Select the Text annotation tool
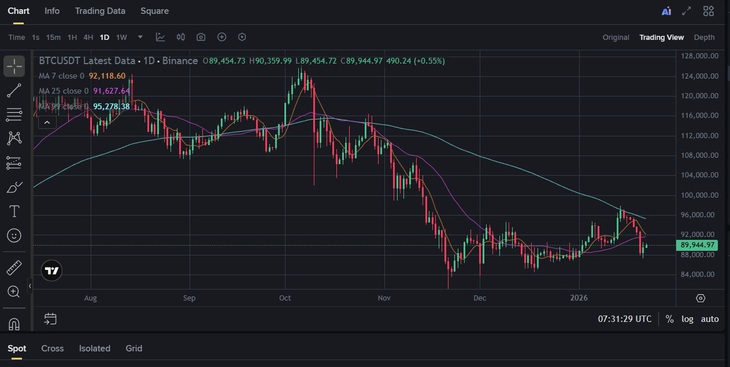 [x=14, y=211]
